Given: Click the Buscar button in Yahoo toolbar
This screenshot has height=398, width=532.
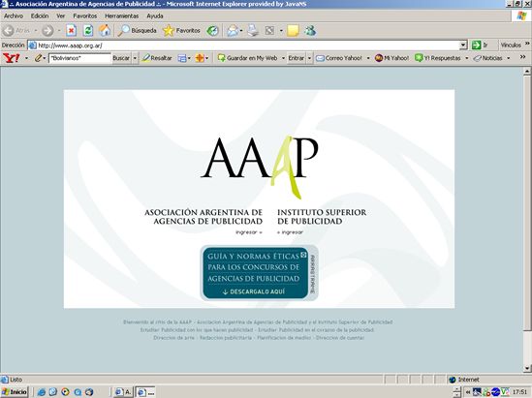Looking at the screenshot, I should click(x=121, y=58).
